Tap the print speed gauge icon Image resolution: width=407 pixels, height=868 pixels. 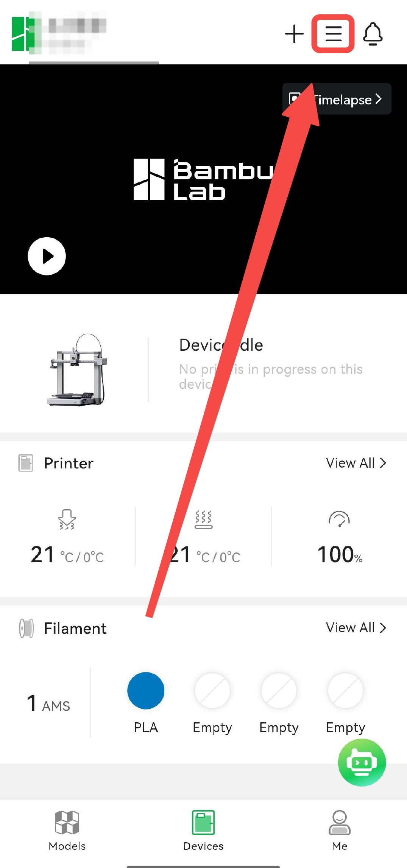click(339, 519)
